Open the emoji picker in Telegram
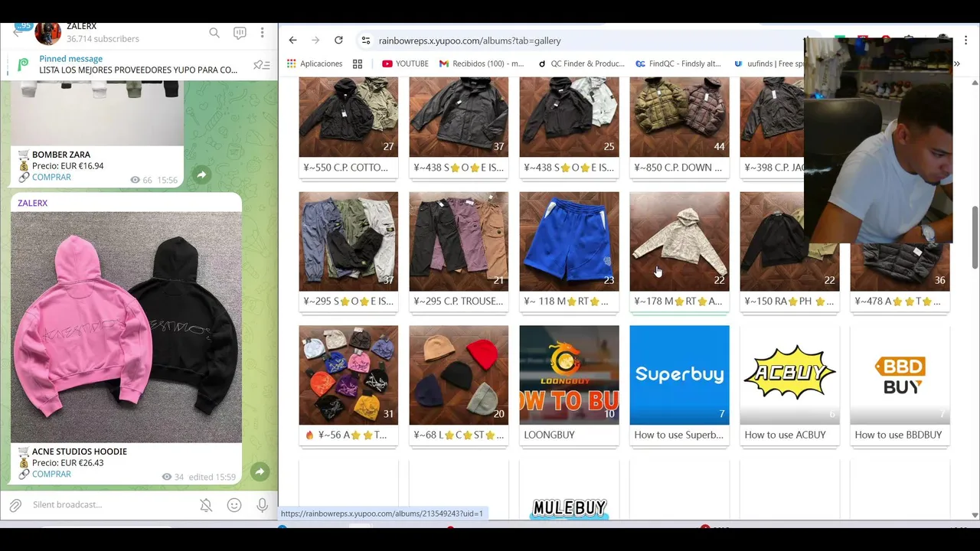The height and width of the screenshot is (551, 980). [234, 505]
